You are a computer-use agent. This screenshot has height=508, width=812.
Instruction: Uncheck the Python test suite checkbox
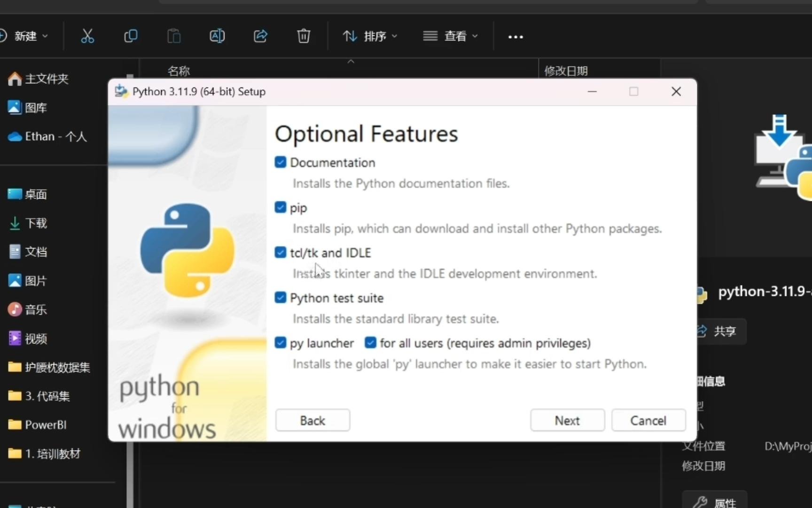281,298
